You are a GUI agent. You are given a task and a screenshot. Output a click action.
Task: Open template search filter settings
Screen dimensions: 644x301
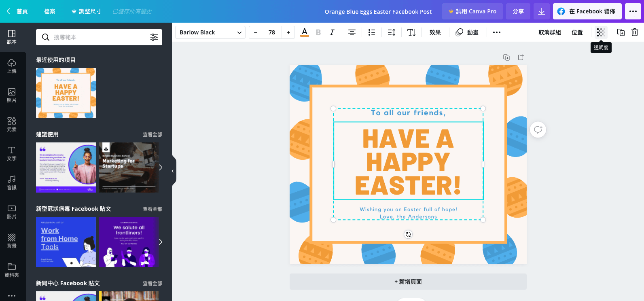pyautogui.click(x=154, y=37)
